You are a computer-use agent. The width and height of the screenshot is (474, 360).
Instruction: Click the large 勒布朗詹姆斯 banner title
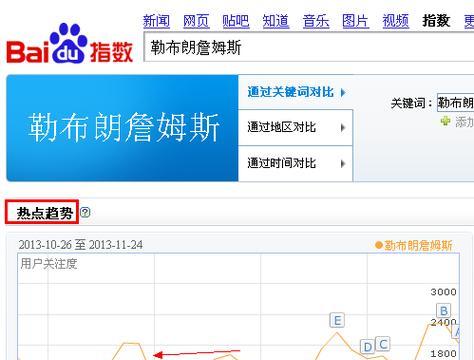click(x=124, y=127)
